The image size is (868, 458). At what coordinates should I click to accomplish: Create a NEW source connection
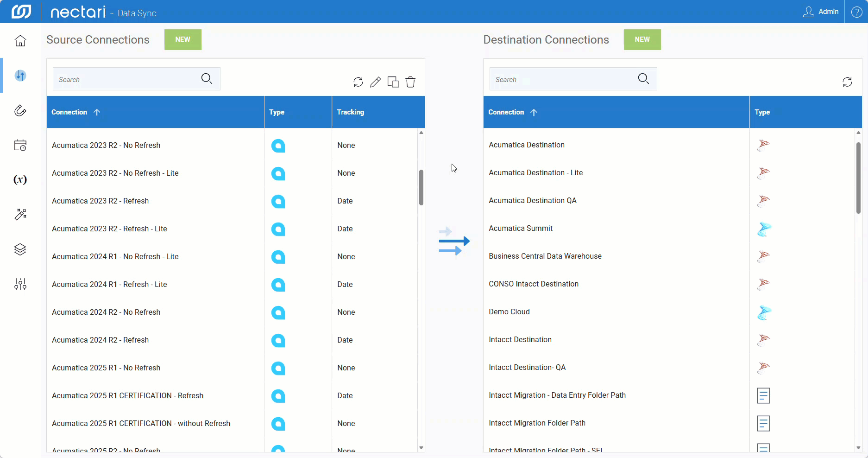tap(183, 39)
